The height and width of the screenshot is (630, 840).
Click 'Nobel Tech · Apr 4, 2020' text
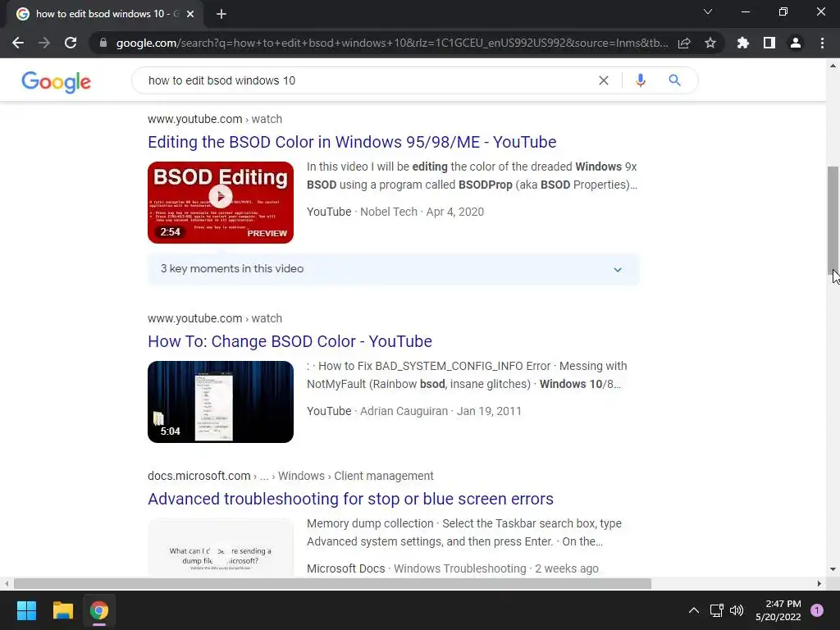point(422,212)
